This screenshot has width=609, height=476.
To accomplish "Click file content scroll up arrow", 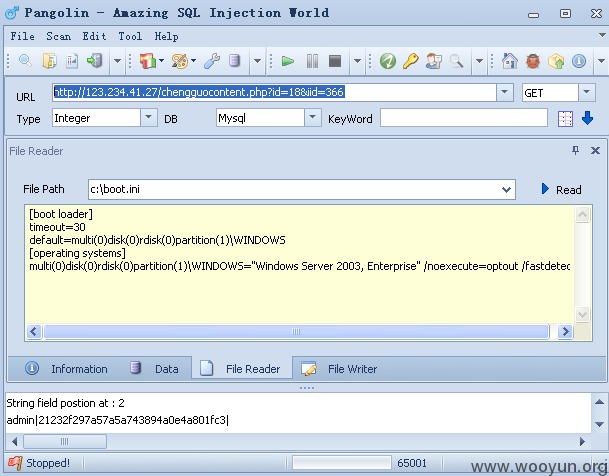I will pyautogui.click(x=582, y=215).
